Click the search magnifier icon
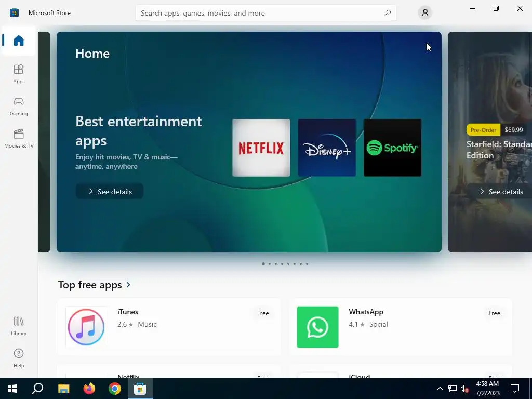 pyautogui.click(x=387, y=13)
